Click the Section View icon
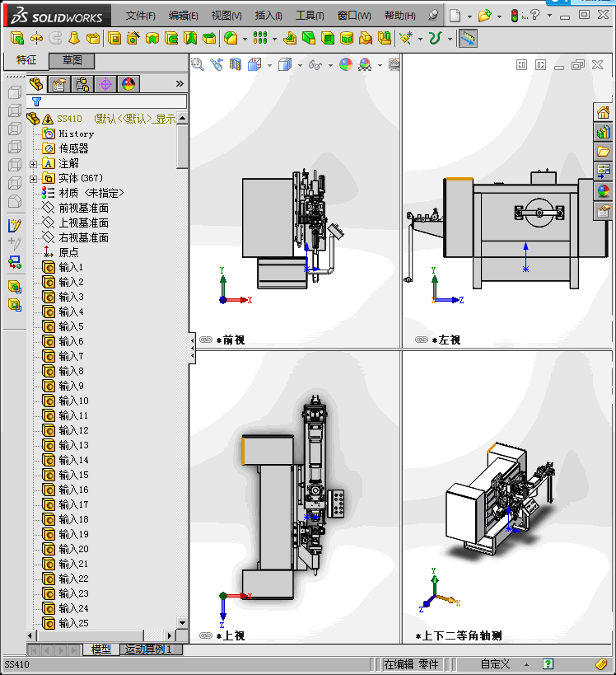This screenshot has width=616, height=675. [x=236, y=64]
